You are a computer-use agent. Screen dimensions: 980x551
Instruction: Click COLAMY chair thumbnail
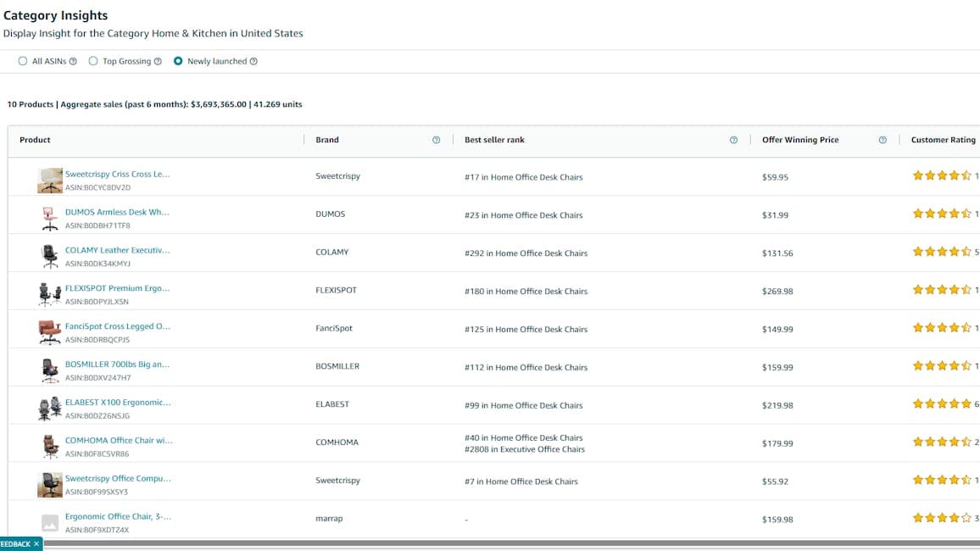[50, 257]
